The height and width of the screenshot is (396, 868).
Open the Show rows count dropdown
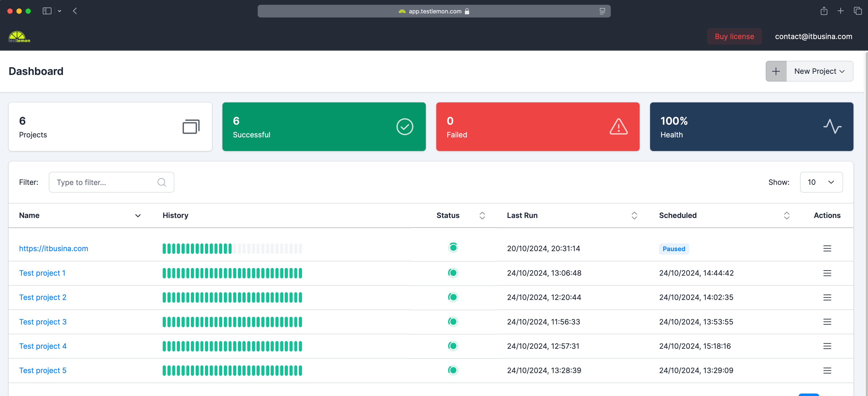coord(821,182)
